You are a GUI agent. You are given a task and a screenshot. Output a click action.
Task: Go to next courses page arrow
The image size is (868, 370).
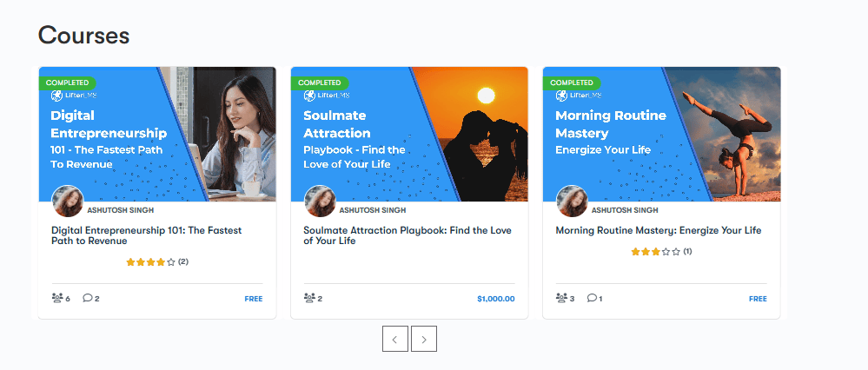424,340
